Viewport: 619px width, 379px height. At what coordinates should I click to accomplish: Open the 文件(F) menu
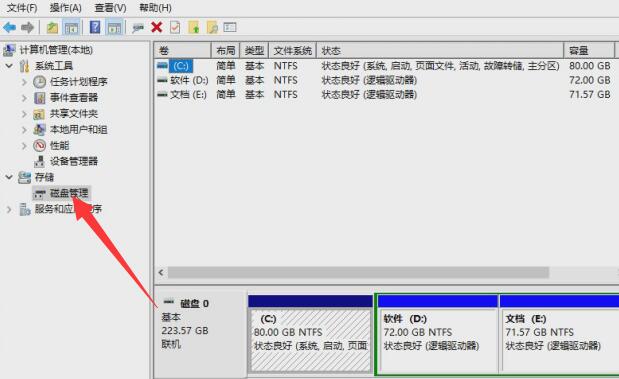click(x=22, y=8)
